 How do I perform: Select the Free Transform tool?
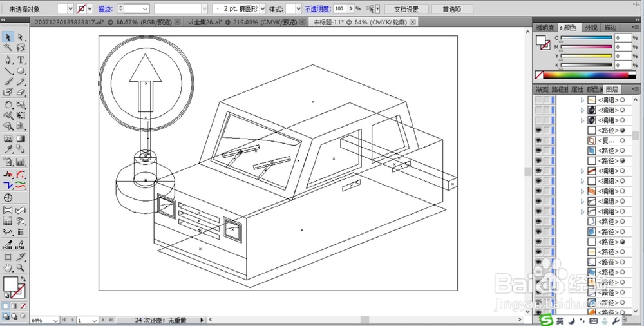[x=21, y=115]
